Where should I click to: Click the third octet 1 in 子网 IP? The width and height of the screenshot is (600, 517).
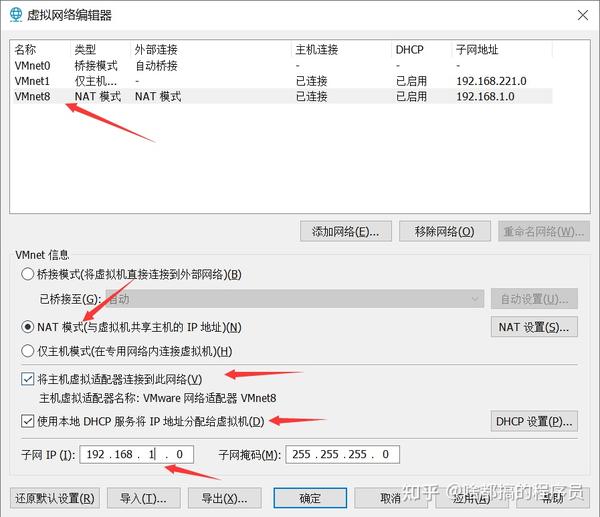point(152,454)
